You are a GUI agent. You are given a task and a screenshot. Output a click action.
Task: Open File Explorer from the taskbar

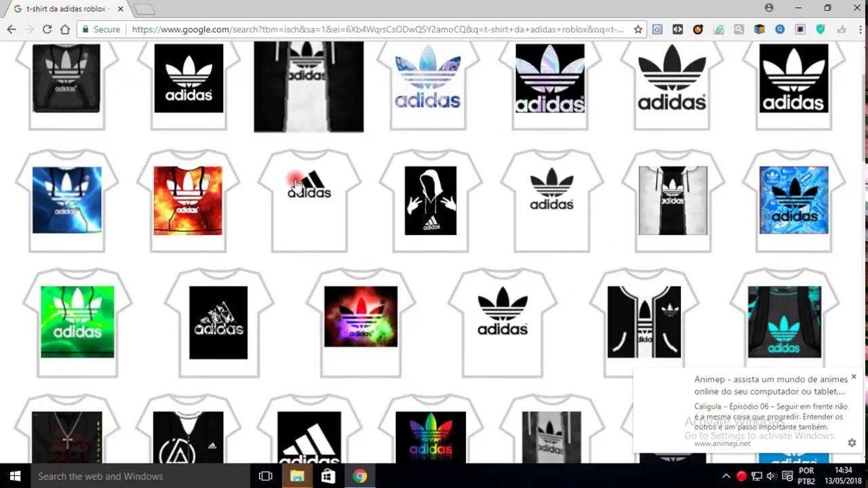[297, 476]
